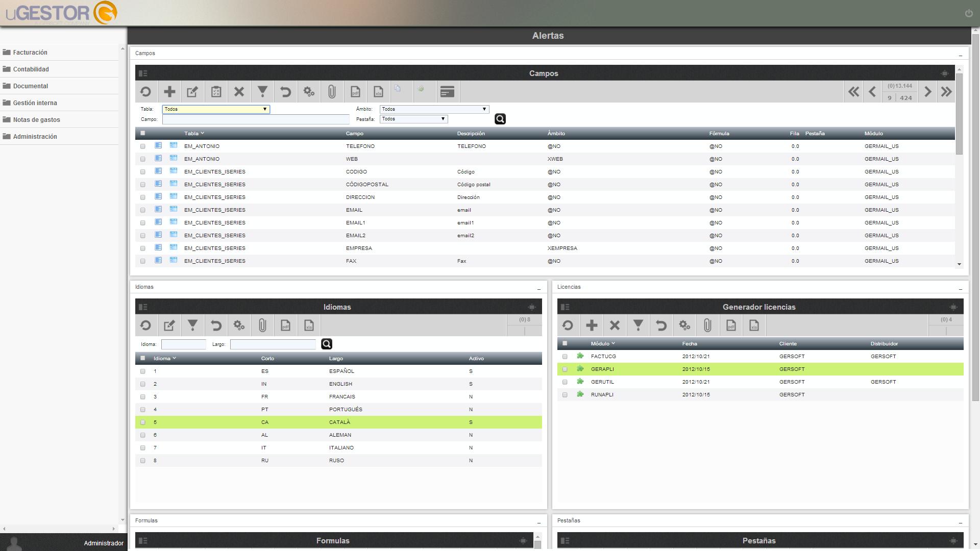Check the FACTUCG license checkbox
980x551 pixels.
pyautogui.click(x=565, y=357)
